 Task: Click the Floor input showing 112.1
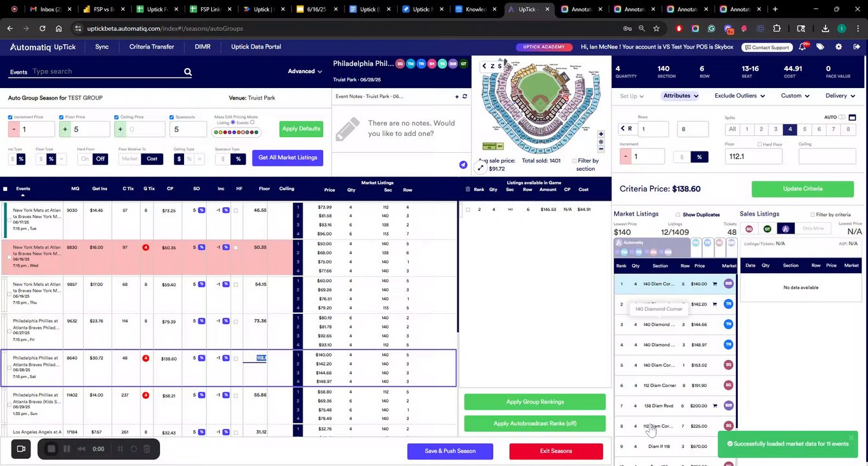753,156
